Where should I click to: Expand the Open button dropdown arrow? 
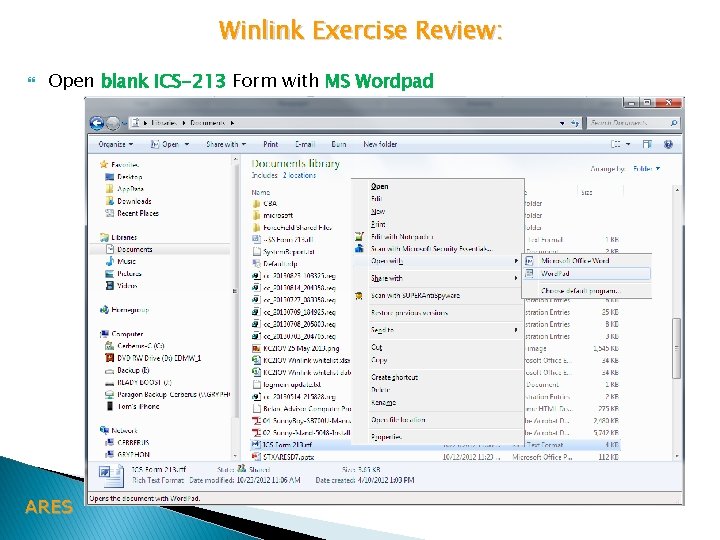click(x=187, y=144)
